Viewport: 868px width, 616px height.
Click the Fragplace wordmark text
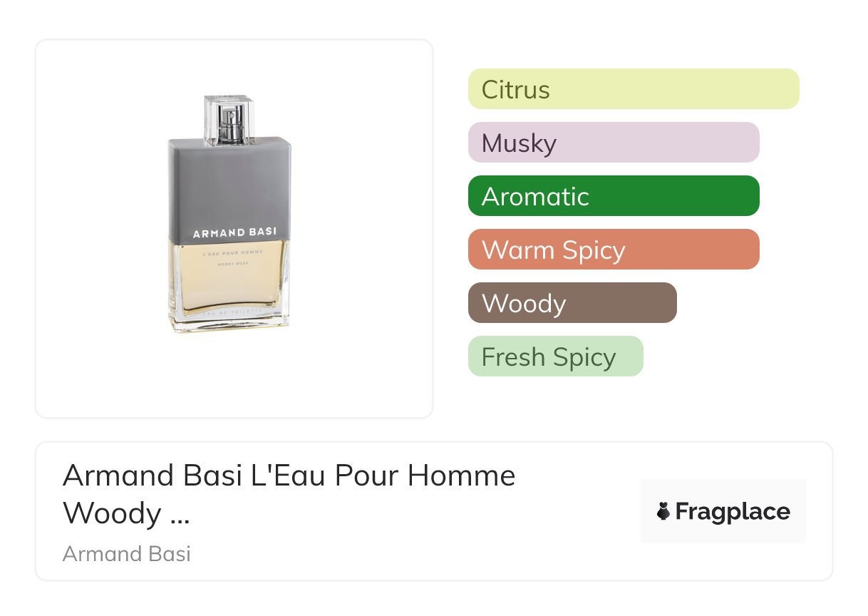coord(732,511)
